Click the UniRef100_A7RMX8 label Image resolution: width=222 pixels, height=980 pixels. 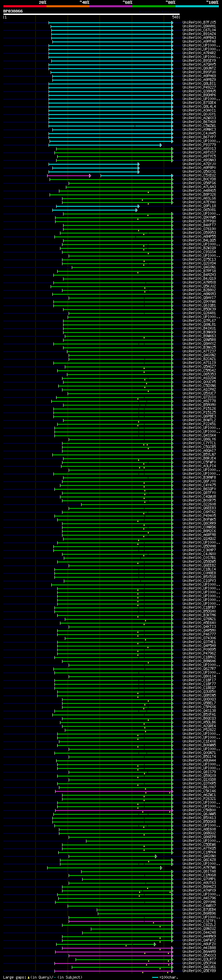tap(199, 283)
